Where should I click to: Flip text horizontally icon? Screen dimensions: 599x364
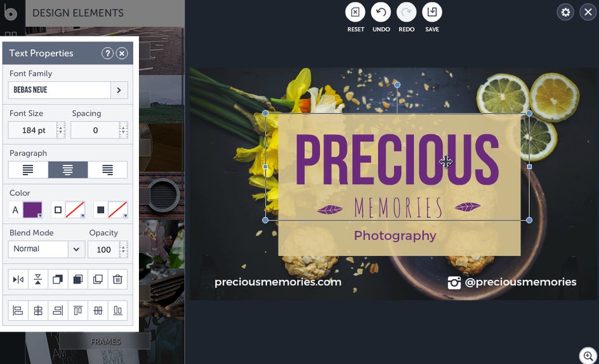[x=18, y=280]
